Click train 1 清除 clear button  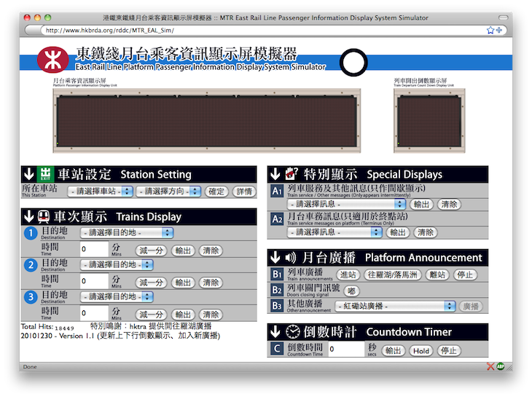pos(211,251)
